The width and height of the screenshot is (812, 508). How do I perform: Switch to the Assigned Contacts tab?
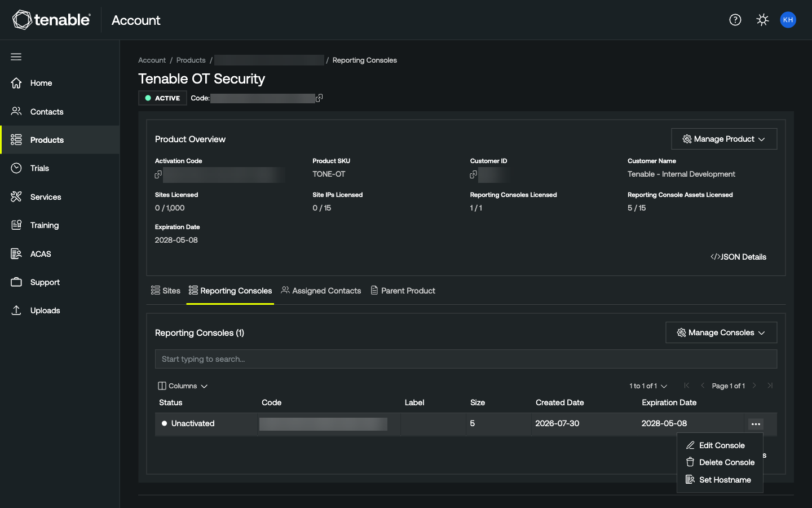tap(321, 291)
